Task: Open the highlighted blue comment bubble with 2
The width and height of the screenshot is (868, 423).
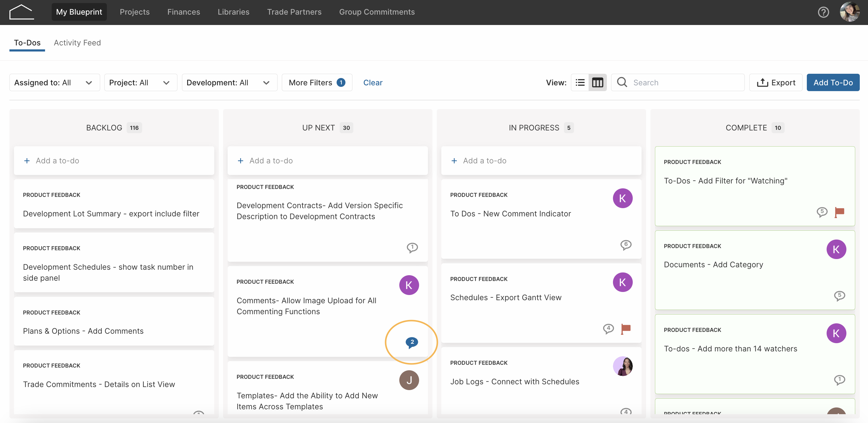Action: click(412, 342)
